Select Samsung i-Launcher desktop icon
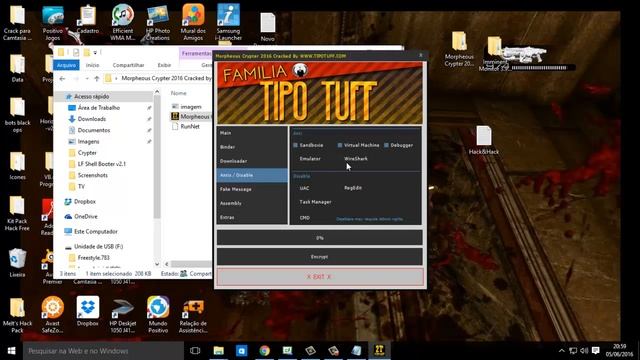Viewport: 640px width, 360px height. 228,22
